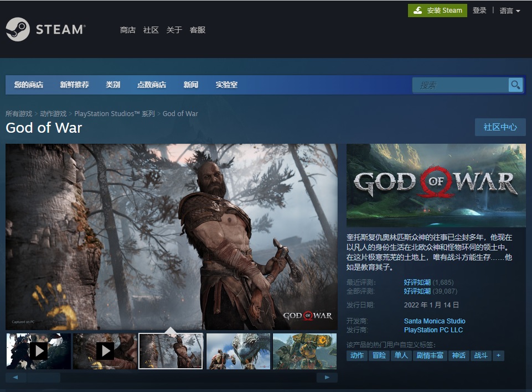Select the 实验室 store tab
The height and width of the screenshot is (392, 532).
click(x=226, y=85)
